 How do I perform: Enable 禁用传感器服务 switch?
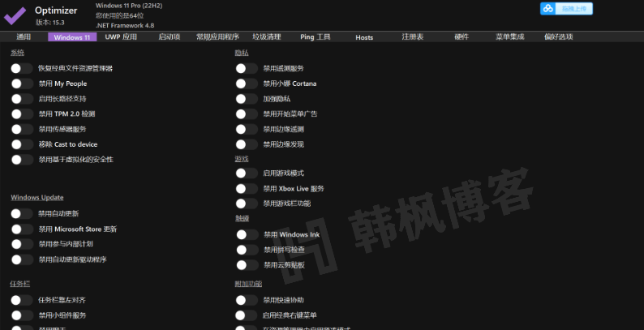click(22, 129)
